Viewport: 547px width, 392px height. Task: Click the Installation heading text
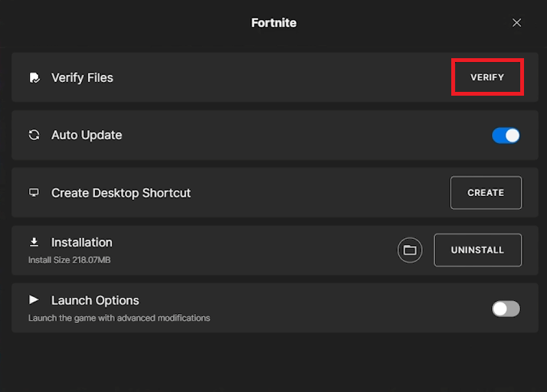(82, 242)
